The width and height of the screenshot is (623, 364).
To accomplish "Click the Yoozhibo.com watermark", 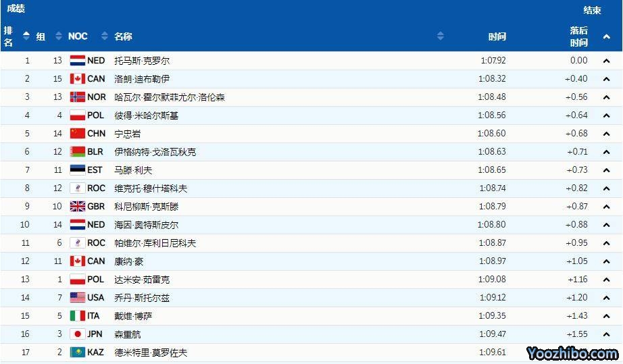I will tap(572, 353).
